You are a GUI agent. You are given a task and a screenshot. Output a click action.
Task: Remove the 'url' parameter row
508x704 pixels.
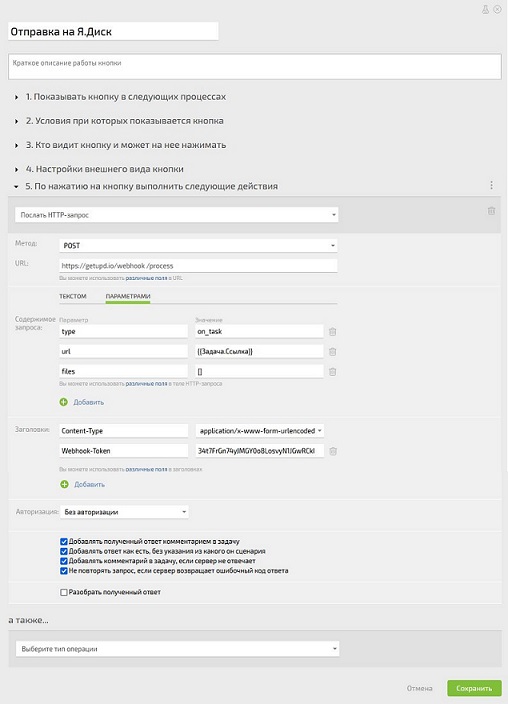pyautogui.click(x=332, y=352)
